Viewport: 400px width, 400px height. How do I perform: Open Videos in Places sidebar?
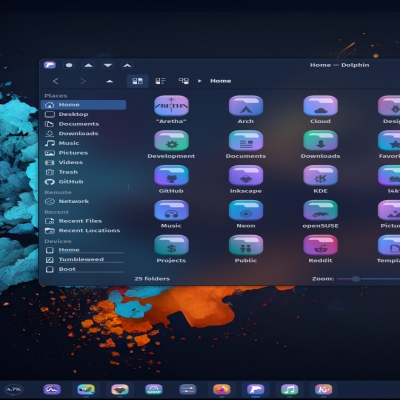(83, 163)
